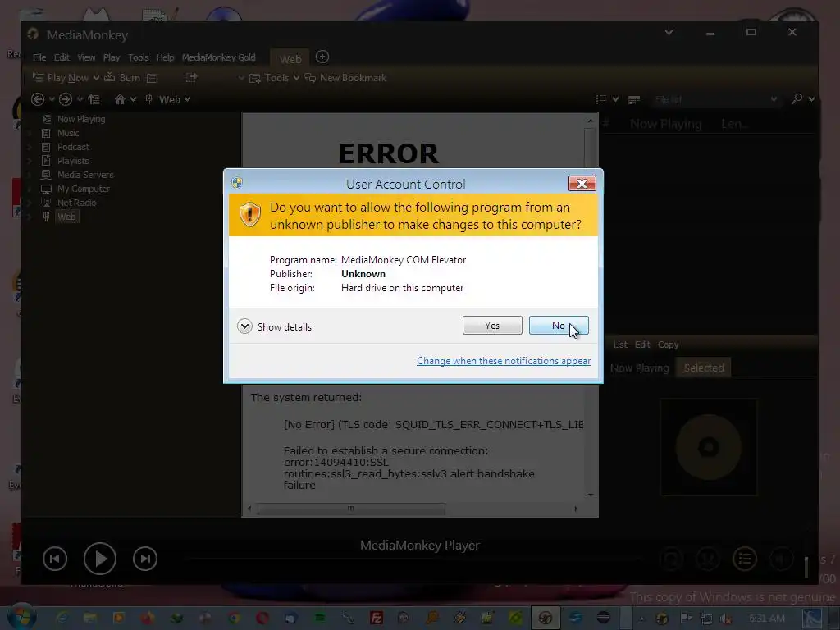
Task: Open the Play menu in MediaMonkey
Action: [x=112, y=57]
